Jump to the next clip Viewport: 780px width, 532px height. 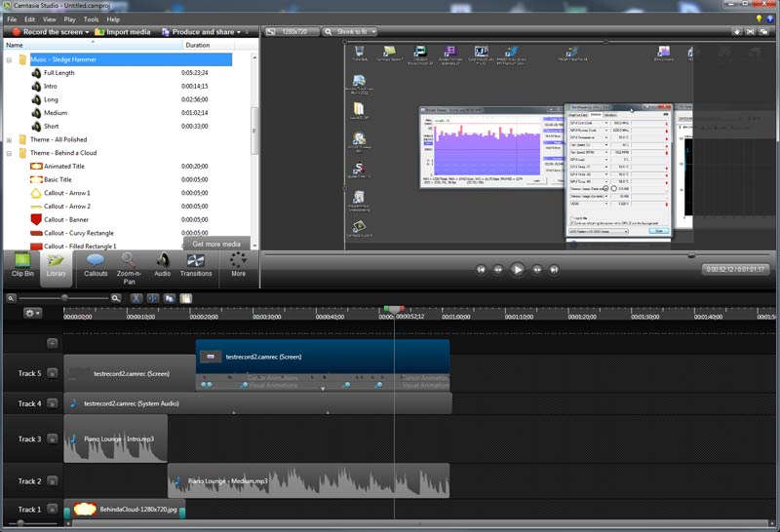[554, 270]
